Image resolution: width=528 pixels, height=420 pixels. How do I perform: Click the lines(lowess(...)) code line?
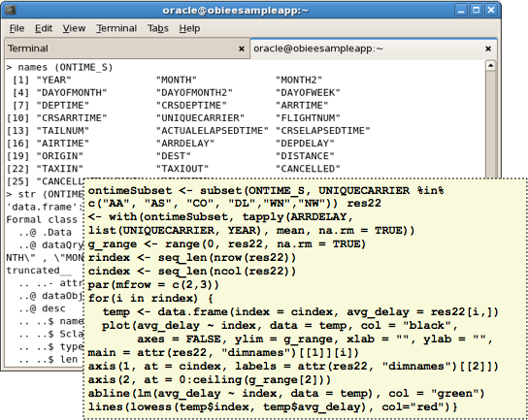[x=272, y=406]
